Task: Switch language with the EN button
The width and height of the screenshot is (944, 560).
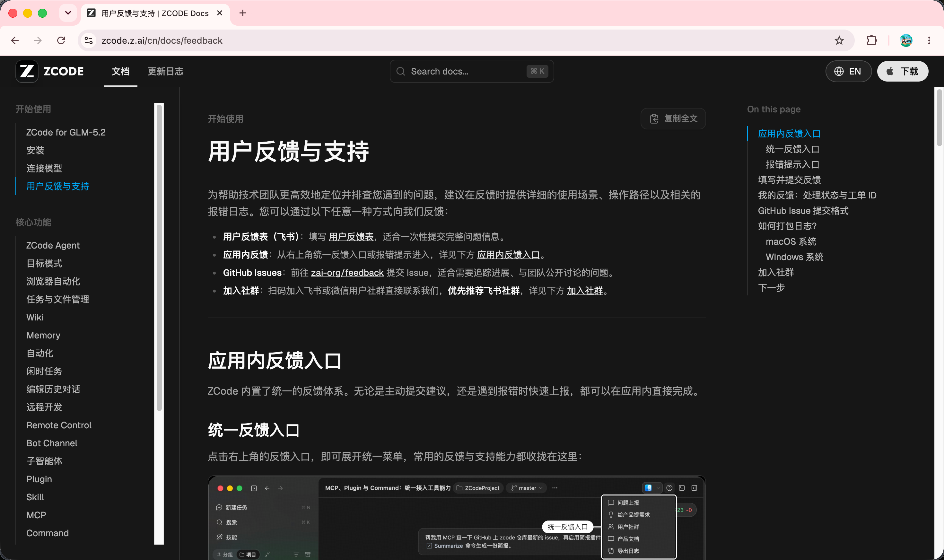Action: pos(849,71)
